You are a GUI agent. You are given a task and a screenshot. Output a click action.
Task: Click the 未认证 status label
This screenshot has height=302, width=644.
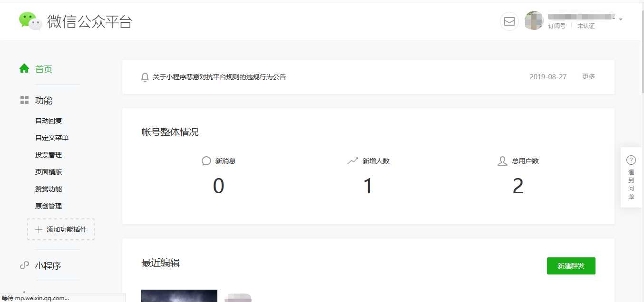[586, 26]
